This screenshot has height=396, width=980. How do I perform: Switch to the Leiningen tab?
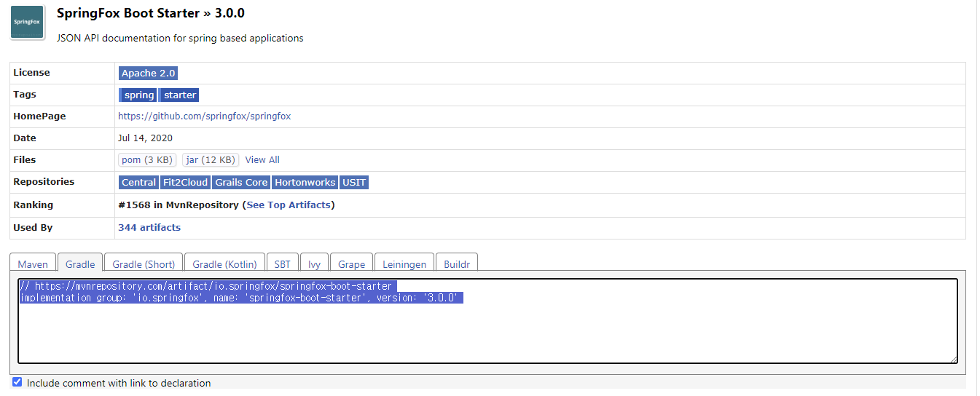(x=405, y=264)
